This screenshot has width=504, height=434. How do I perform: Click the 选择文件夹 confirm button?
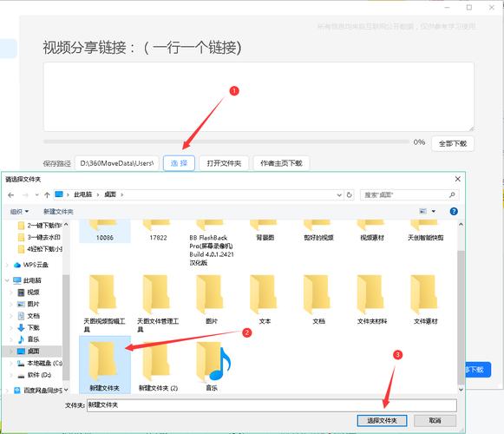point(382,420)
